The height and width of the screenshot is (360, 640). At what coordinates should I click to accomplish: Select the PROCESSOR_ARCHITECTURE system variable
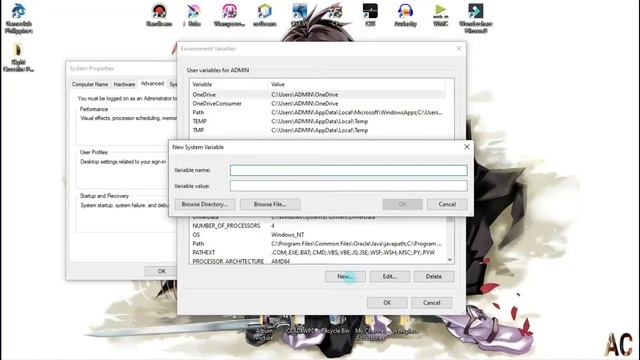coord(318,261)
